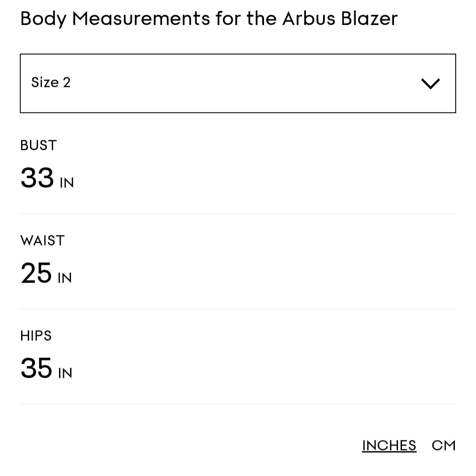Select the waist value 25
Image resolution: width=476 pixels, height=476 pixels.
(x=36, y=273)
